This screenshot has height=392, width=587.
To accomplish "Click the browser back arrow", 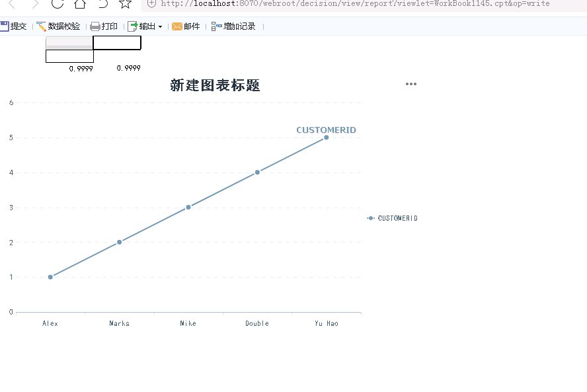I will tap(12, 4).
